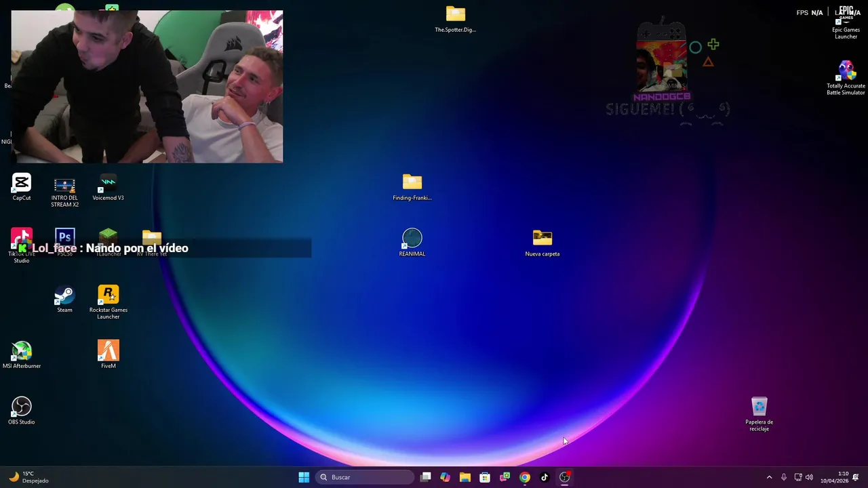The height and width of the screenshot is (488, 868).
Task: Open the clock and date 10/04/2026
Action: (x=834, y=477)
